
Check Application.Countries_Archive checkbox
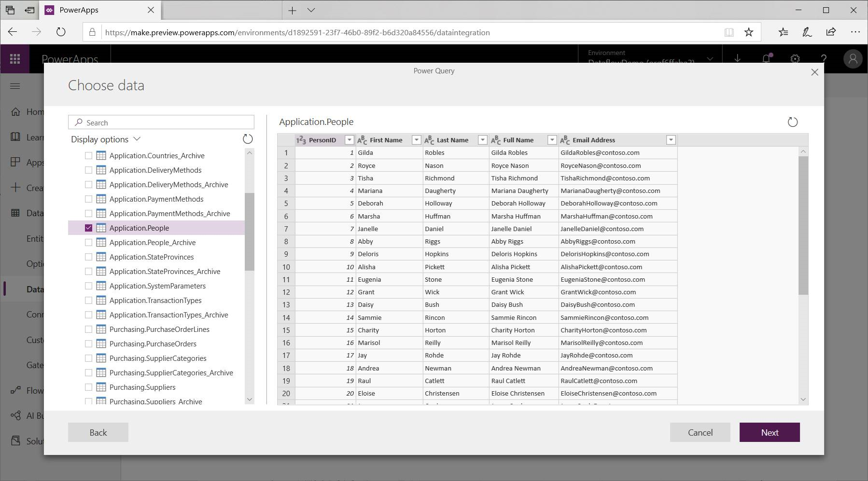tap(88, 155)
